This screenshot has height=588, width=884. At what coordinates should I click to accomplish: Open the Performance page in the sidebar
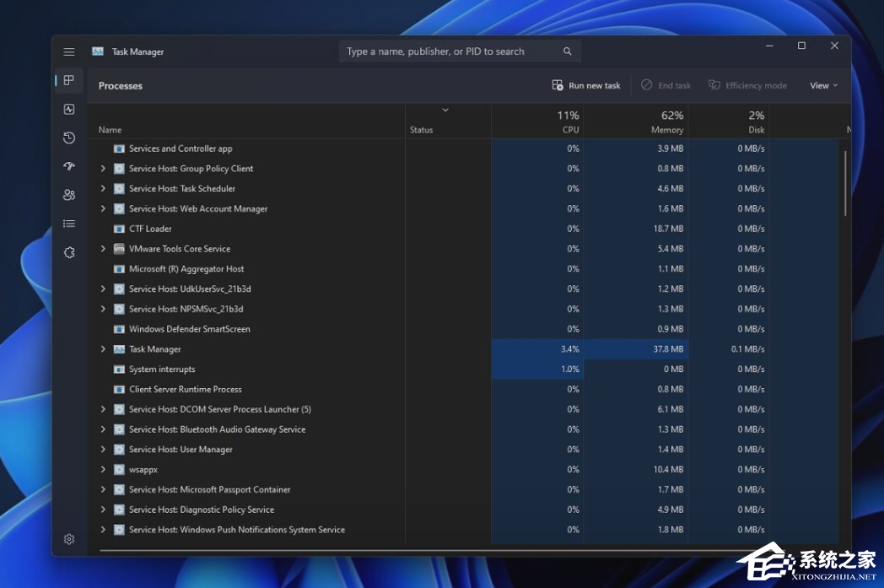pyautogui.click(x=69, y=109)
